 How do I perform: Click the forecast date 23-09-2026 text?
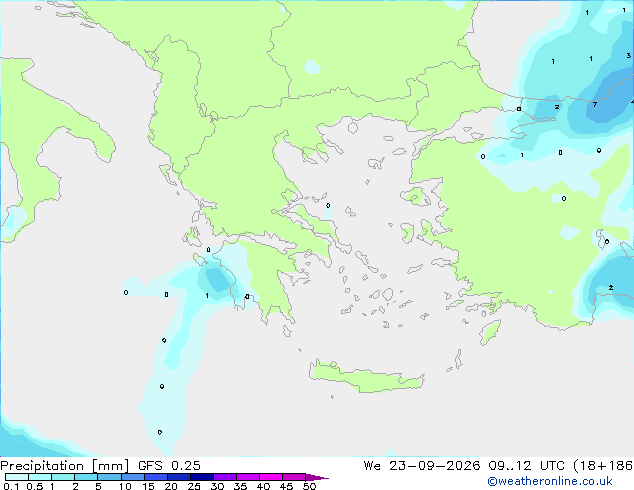(x=435, y=466)
